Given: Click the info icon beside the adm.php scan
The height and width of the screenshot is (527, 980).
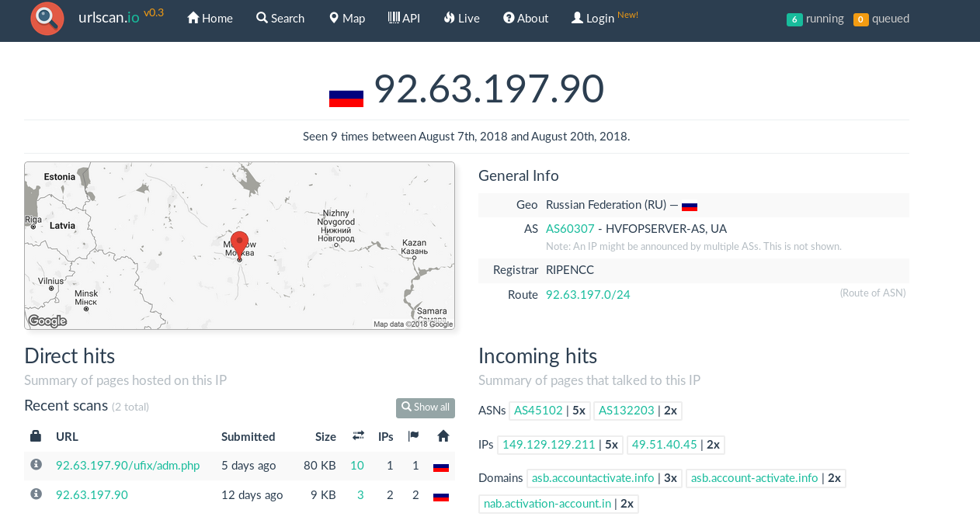Looking at the screenshot, I should (x=36, y=464).
